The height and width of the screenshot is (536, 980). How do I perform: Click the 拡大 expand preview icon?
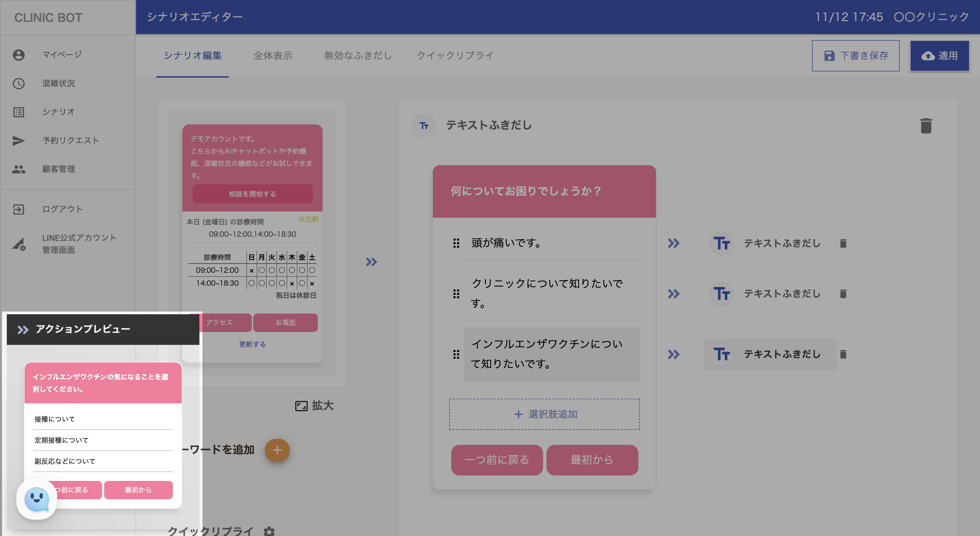point(301,406)
